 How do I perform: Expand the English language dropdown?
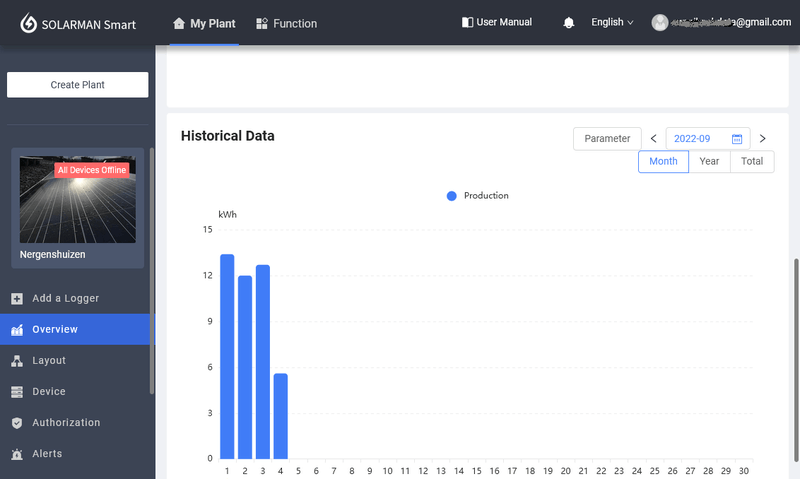[x=612, y=22]
